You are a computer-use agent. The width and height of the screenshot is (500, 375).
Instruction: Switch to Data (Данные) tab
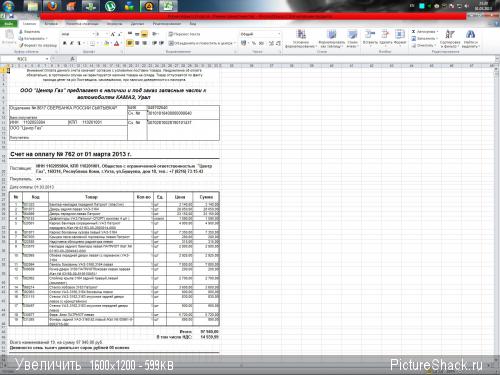coord(137,24)
